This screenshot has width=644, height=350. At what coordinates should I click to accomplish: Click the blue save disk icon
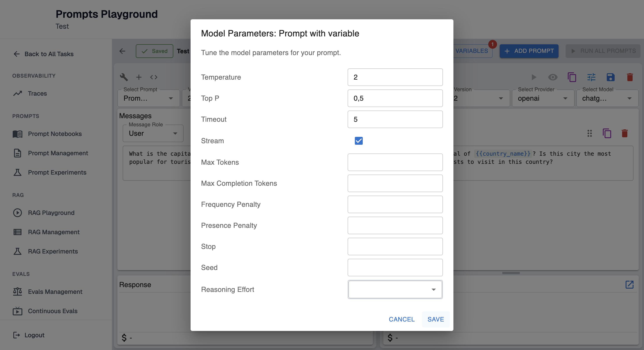point(610,77)
